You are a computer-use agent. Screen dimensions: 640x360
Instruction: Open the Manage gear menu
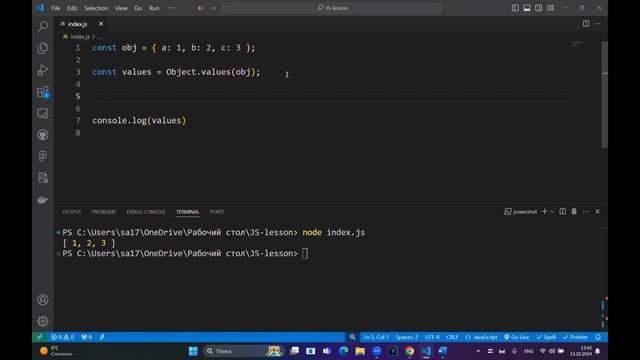pos(42,321)
